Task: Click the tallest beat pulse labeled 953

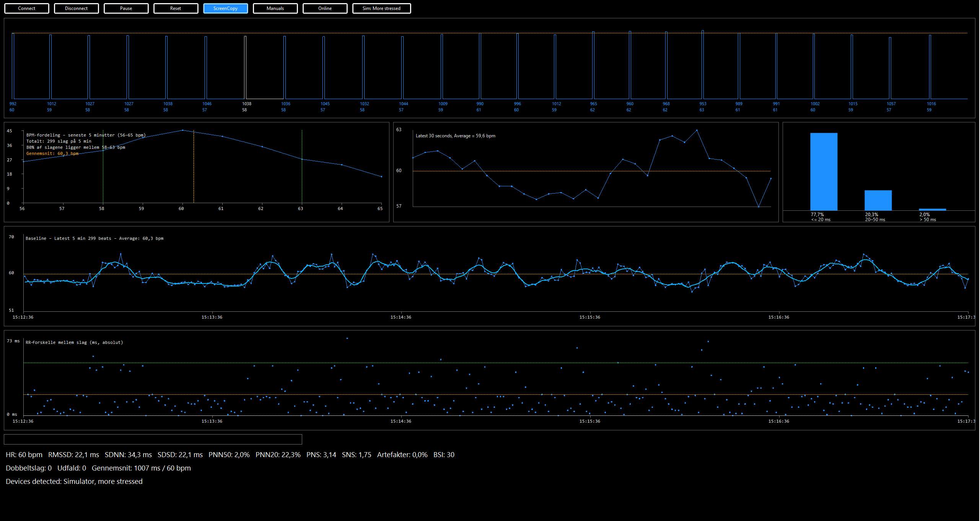Action: [702, 65]
